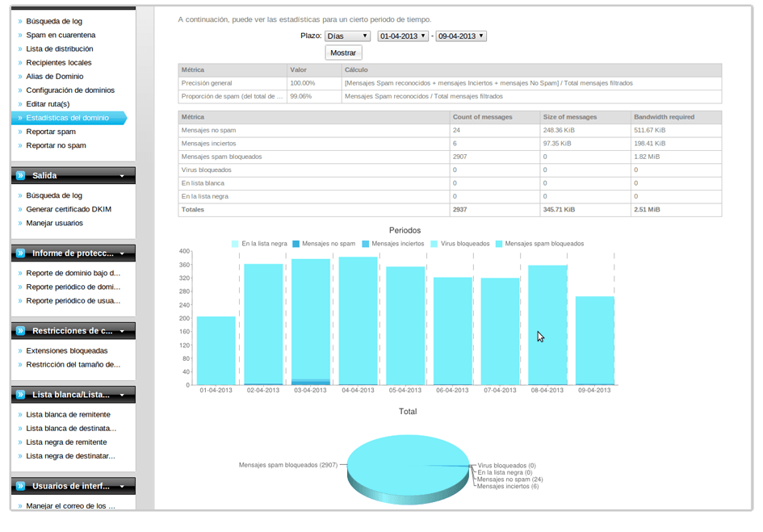Click the Informe de protecc... section icon
This screenshot has width=763, height=532.
coord(20,253)
